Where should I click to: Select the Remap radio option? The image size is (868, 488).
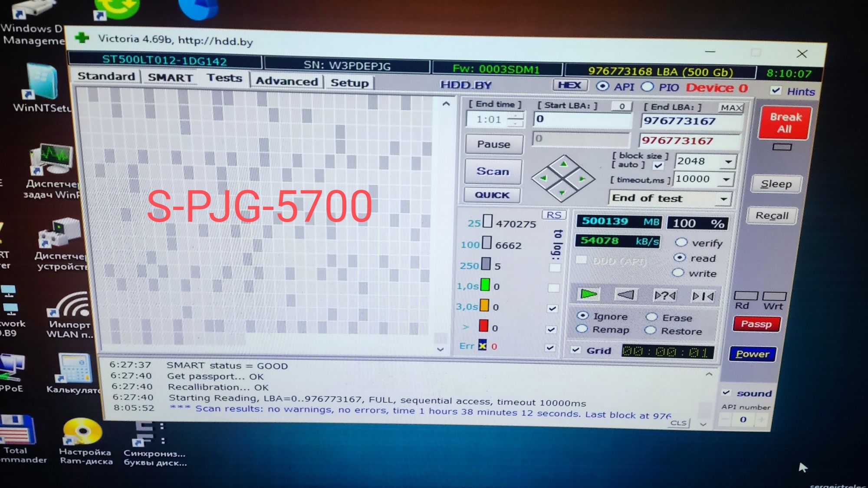click(x=582, y=328)
